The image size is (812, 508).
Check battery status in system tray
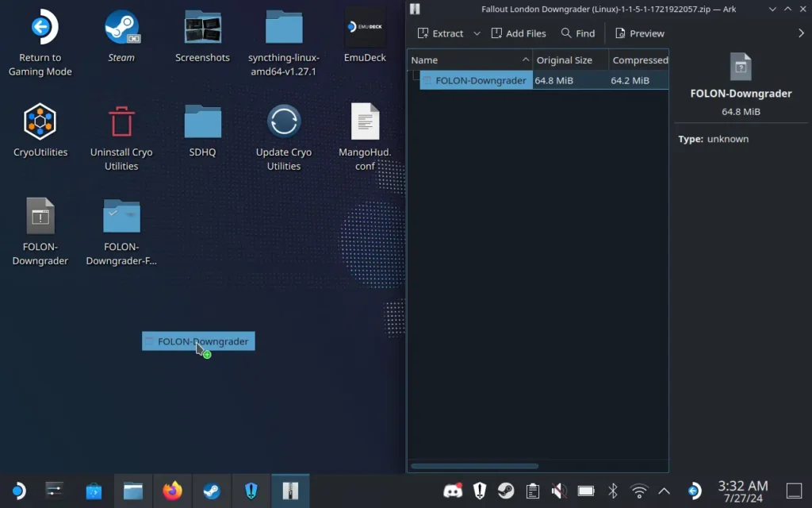click(586, 491)
